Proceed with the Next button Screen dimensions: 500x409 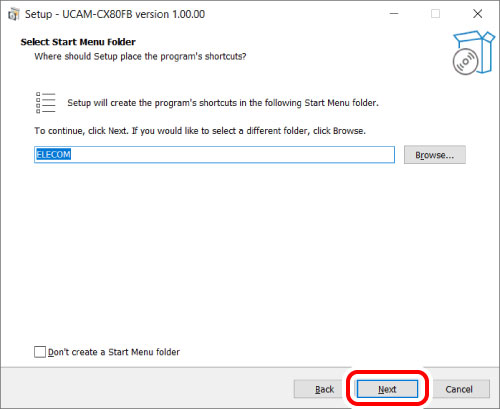pos(387,389)
